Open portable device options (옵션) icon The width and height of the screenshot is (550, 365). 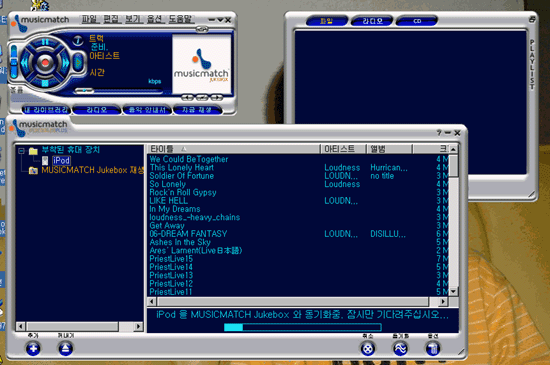(432, 349)
